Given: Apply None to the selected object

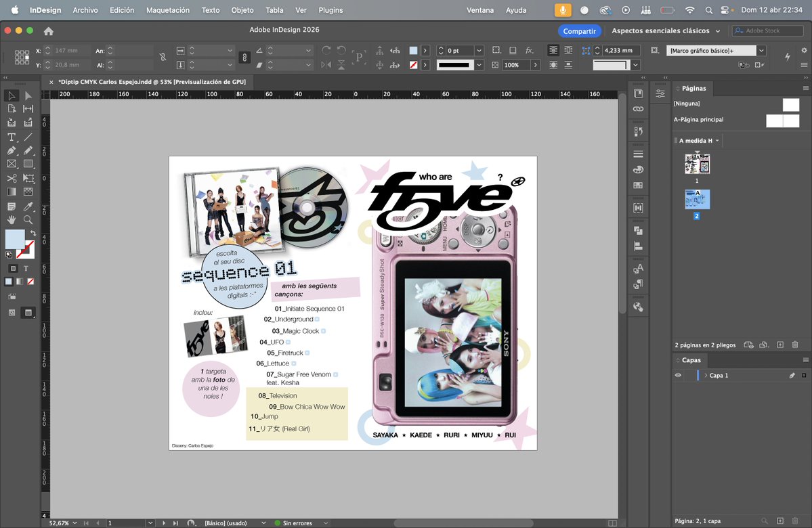Looking at the screenshot, I should 30,282.
